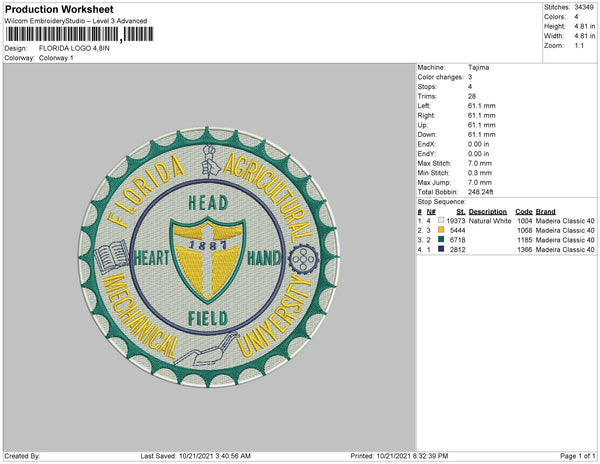Viewport: 600px width, 464px height.
Task: Click the Trims value "28"
Action: (472, 96)
